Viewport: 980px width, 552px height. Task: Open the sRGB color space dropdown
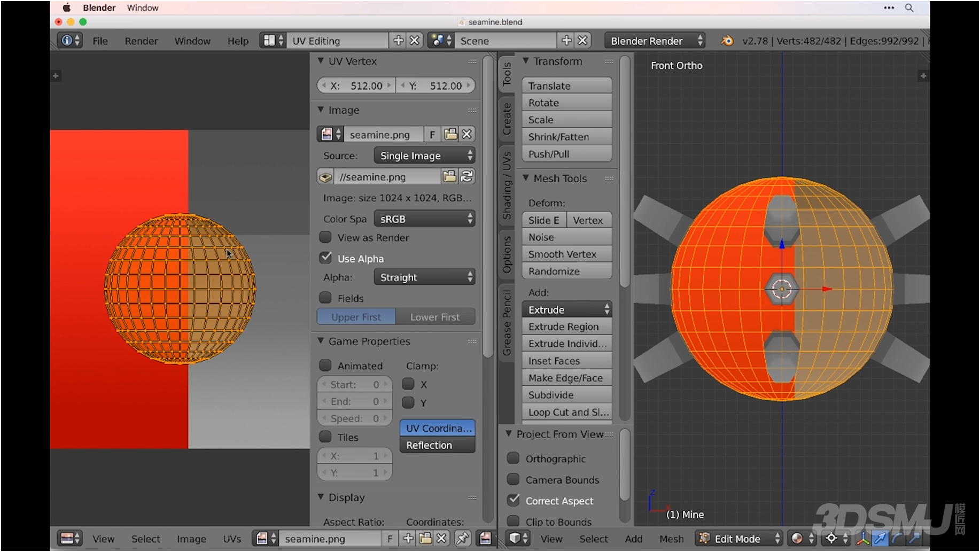[424, 219]
